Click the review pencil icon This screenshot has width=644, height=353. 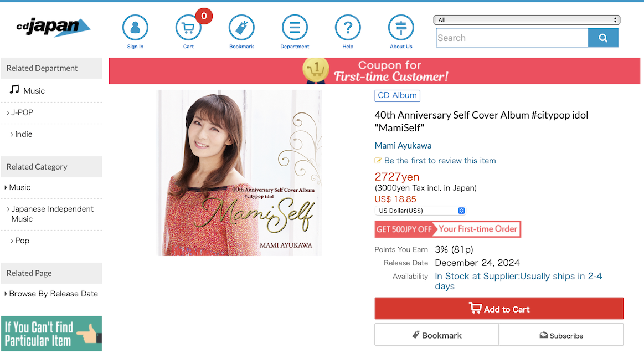[x=378, y=161]
